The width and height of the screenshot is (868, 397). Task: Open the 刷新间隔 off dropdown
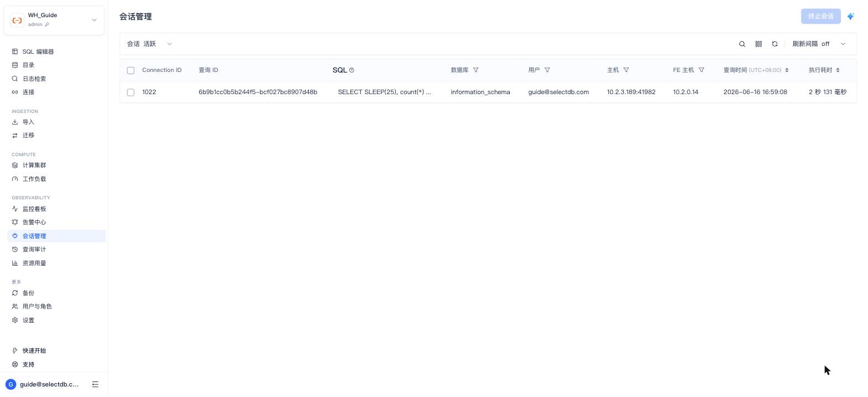click(x=819, y=44)
